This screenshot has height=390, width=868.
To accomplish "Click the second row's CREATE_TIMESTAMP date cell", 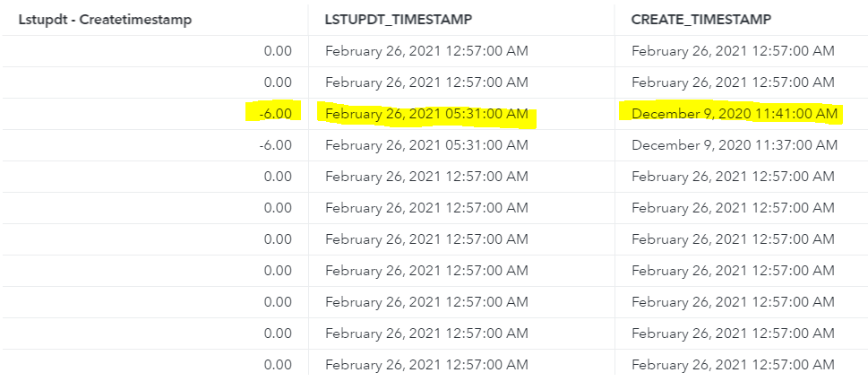I will point(733,82).
